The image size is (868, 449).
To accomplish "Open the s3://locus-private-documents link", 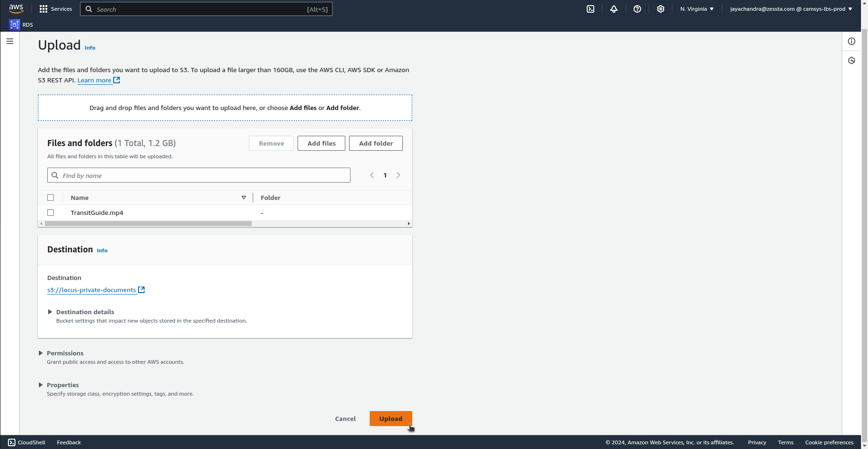I will pyautogui.click(x=92, y=290).
